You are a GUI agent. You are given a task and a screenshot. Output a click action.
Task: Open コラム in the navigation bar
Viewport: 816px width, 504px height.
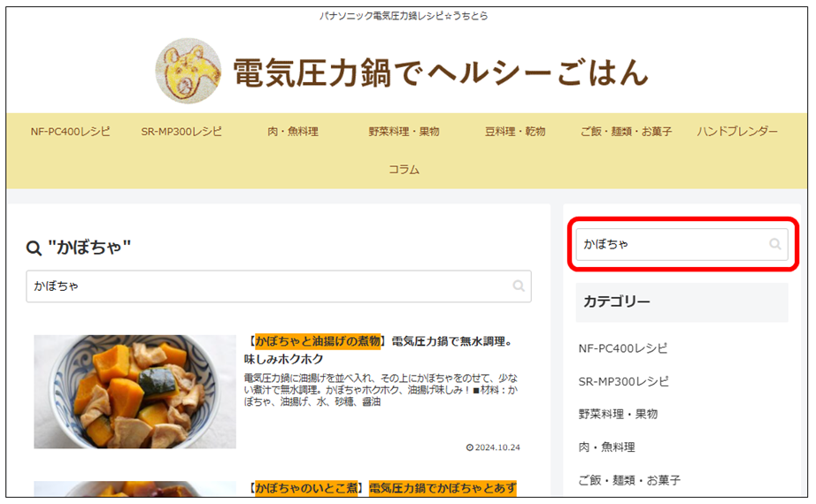(x=404, y=170)
